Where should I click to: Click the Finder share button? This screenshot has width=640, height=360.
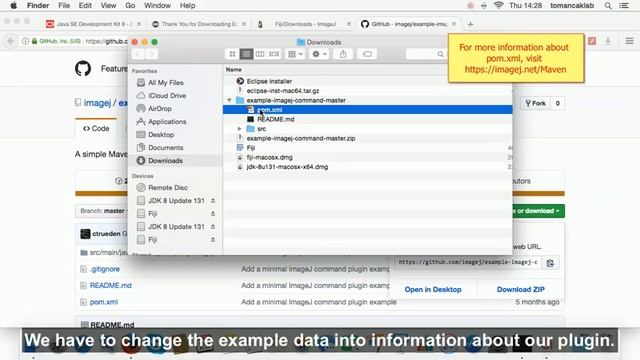pyautogui.click(x=343, y=54)
